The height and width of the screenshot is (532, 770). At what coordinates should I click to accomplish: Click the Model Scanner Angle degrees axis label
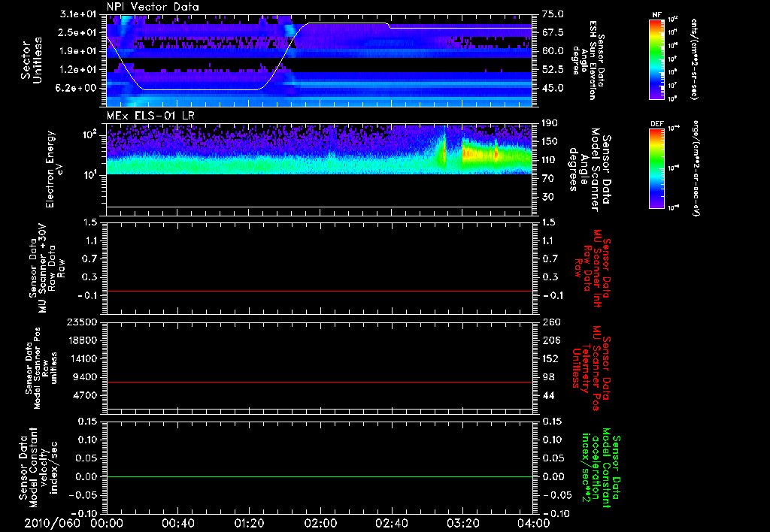click(x=590, y=170)
